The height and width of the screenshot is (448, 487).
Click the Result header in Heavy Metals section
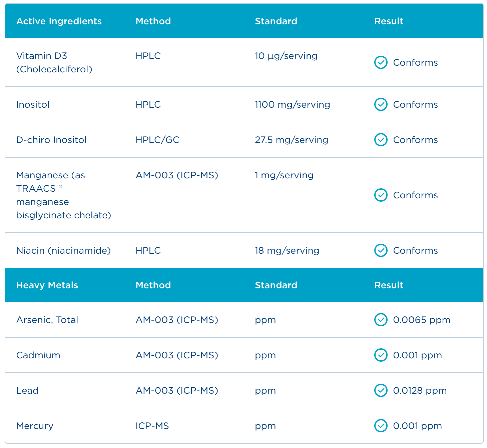coord(389,285)
